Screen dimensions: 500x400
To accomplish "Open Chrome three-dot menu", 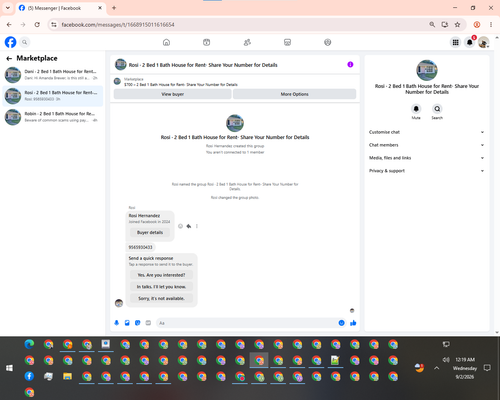I will tap(491, 25).
